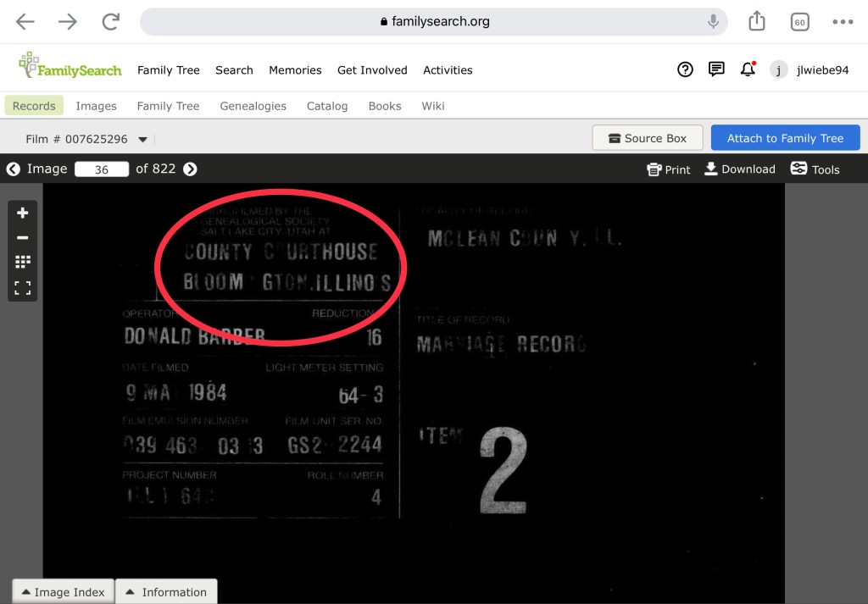
Task: Expand the Information panel
Action: [x=166, y=592]
